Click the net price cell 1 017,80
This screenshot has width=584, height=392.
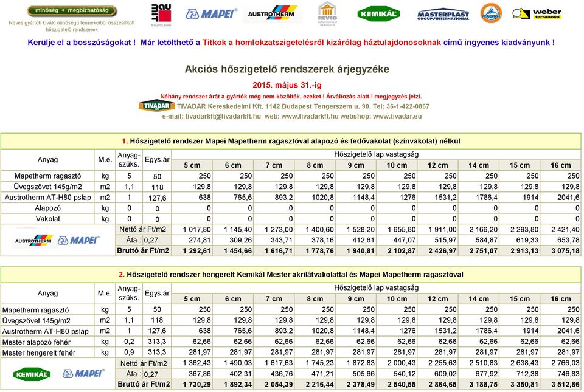tap(192, 230)
